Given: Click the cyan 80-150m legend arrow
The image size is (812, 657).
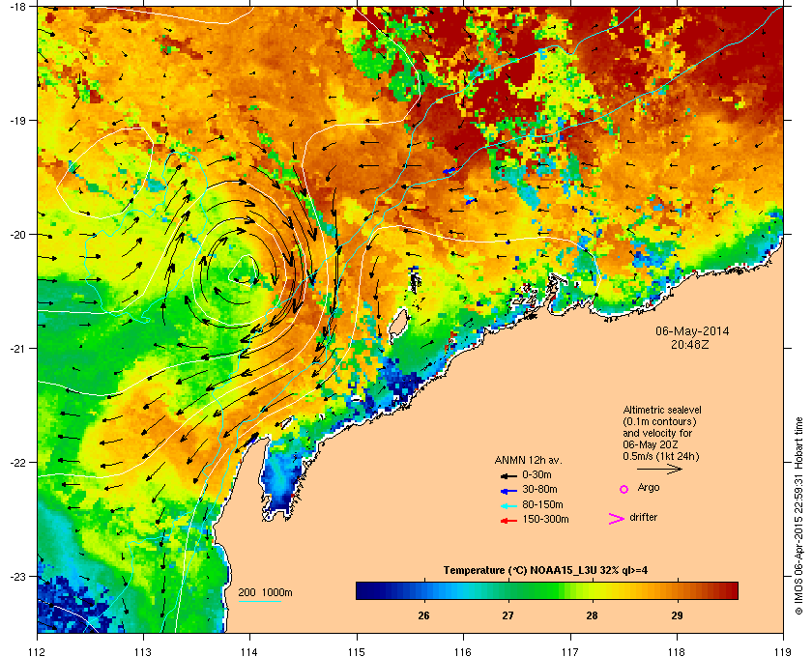Looking at the screenshot, I should (509, 505).
